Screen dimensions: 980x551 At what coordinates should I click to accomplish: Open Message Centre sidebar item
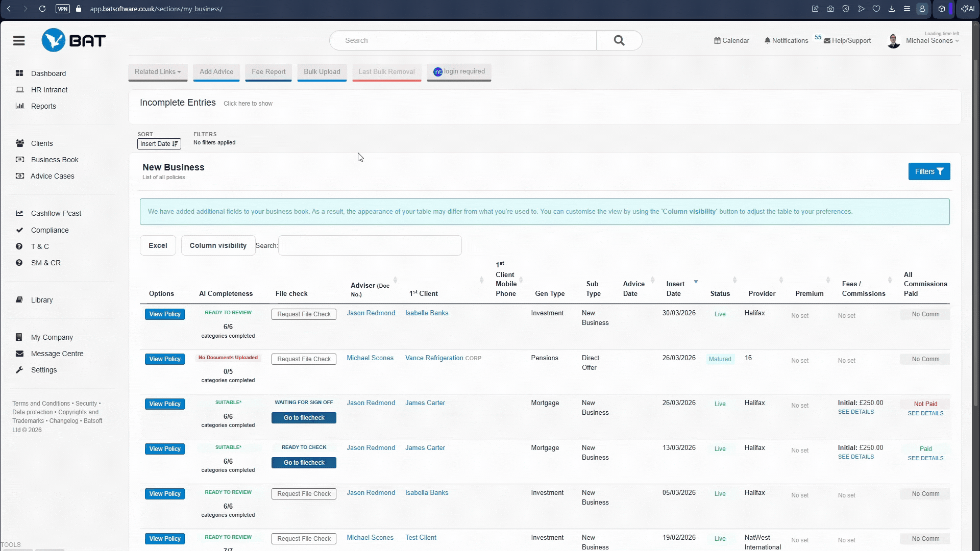point(57,354)
